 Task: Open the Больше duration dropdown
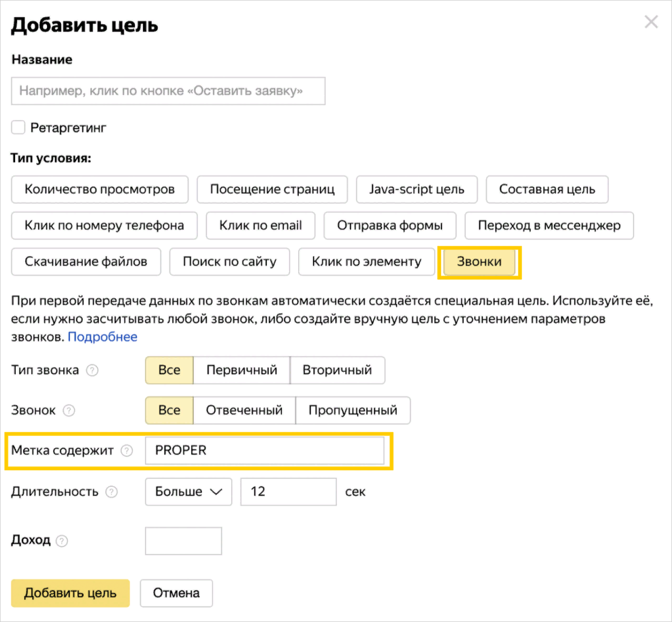click(x=188, y=492)
